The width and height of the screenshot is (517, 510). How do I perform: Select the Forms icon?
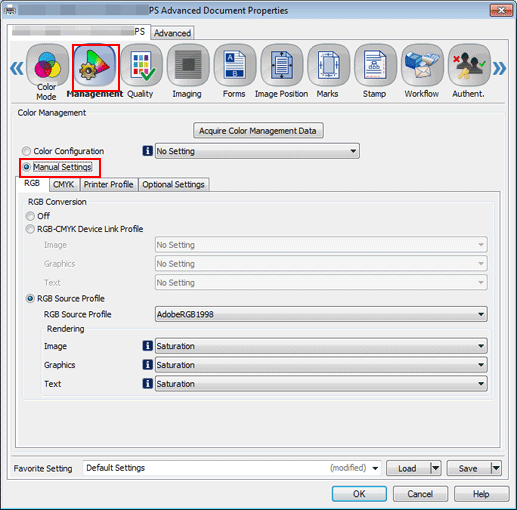point(235,65)
